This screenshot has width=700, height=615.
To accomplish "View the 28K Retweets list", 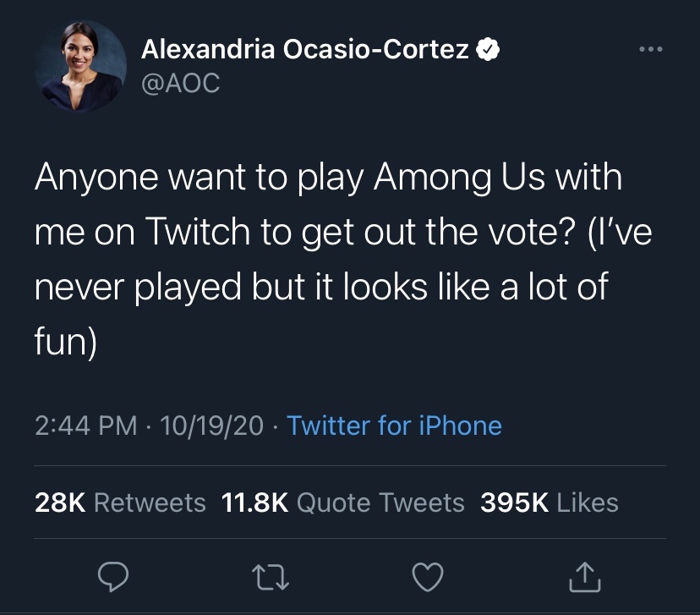I will coord(120,502).
